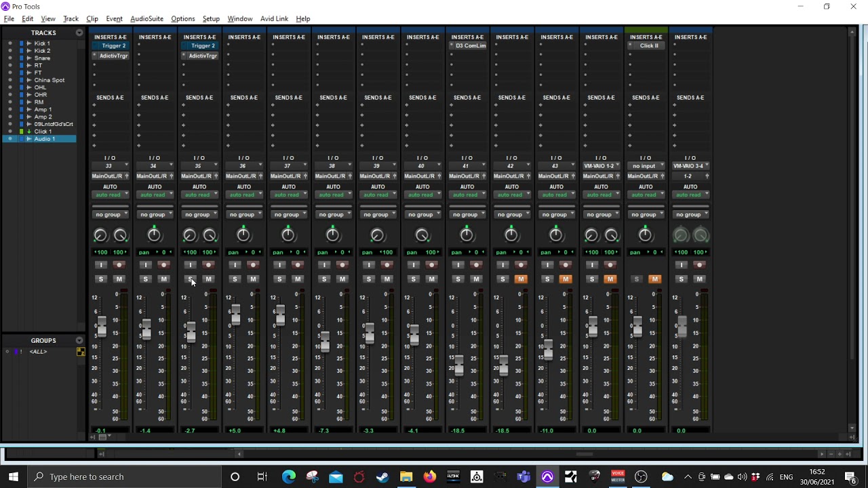Click the Amp 1 track type icon
Viewport: 868px width, 488px height.
click(x=29, y=110)
